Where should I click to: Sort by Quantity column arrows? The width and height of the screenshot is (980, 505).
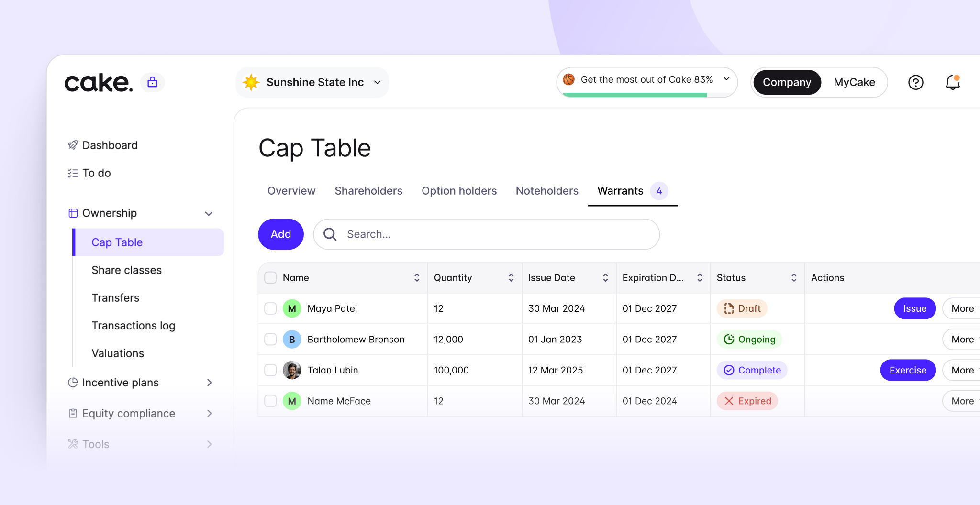511,278
